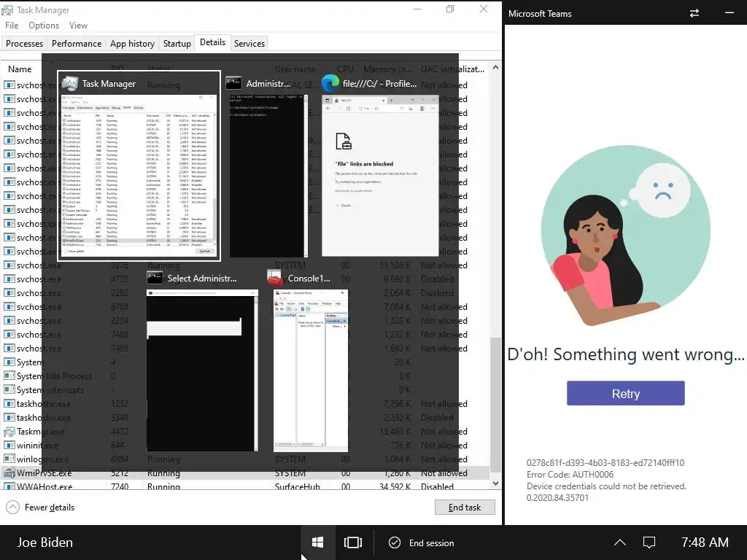Open Task View icon on taskbar
Image resolution: width=747 pixels, height=560 pixels.
coord(353,542)
